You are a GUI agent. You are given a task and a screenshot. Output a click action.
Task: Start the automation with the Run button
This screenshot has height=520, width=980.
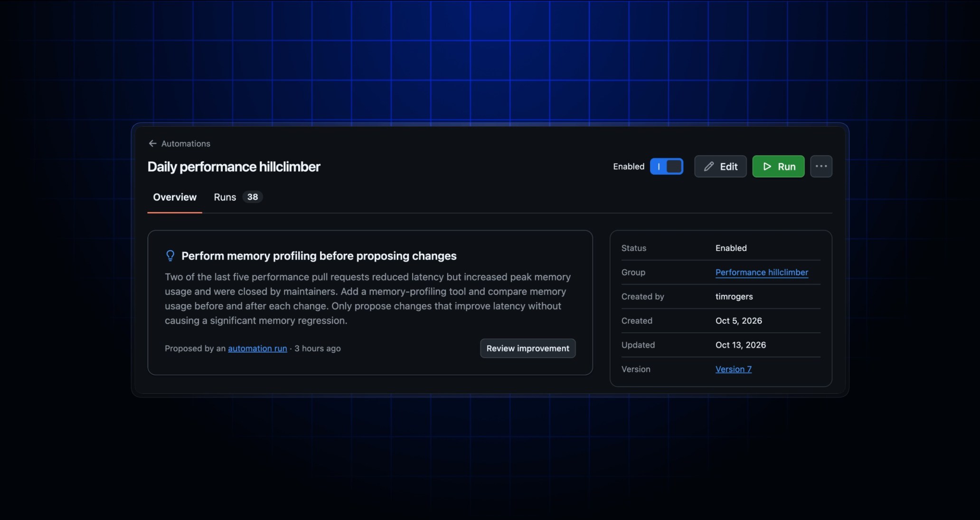tap(778, 167)
